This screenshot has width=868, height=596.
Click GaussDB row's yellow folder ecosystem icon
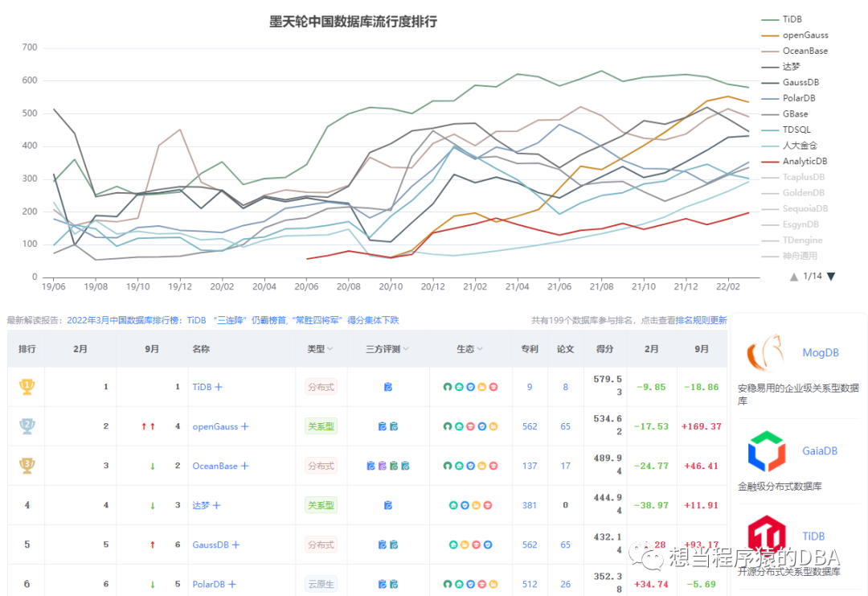tap(465, 545)
